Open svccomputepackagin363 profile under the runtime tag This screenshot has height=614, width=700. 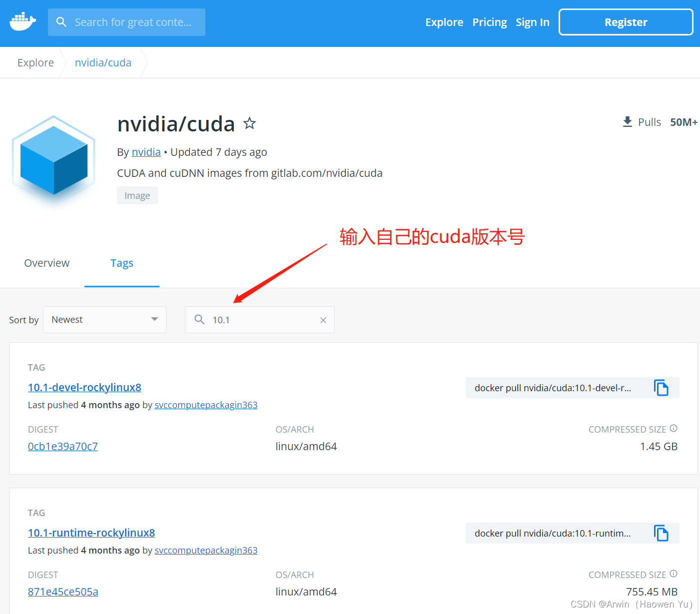tap(206, 550)
